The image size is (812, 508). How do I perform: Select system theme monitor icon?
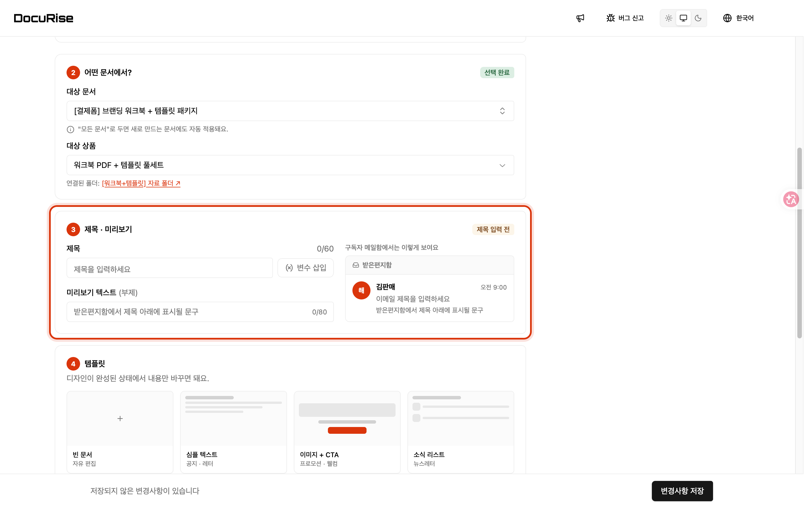(683, 18)
